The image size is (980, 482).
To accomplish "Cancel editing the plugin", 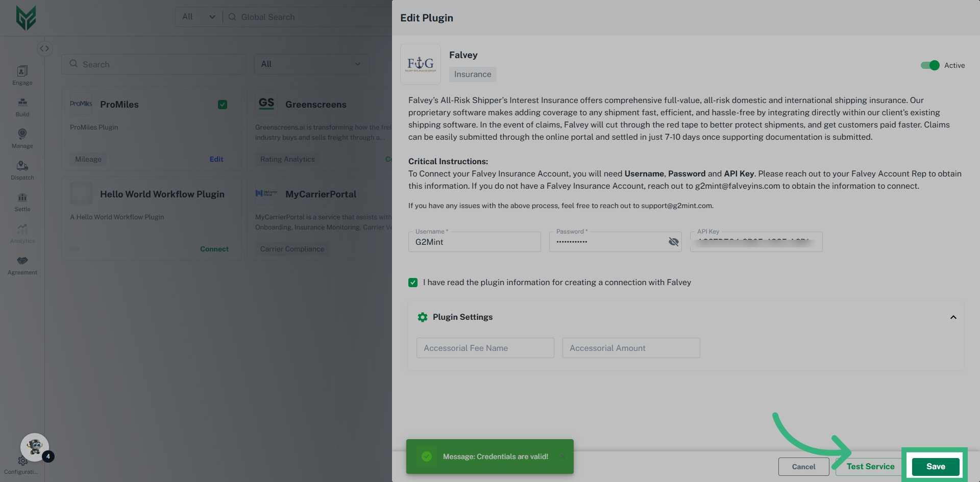I will pos(803,467).
